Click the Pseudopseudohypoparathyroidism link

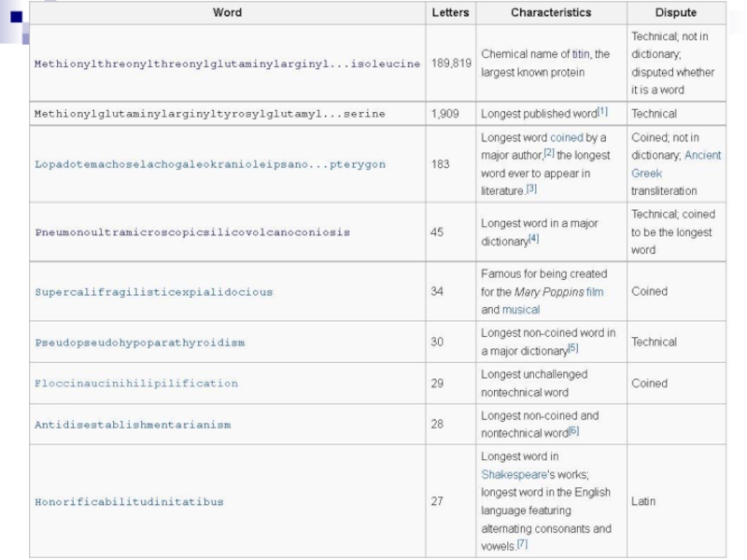[x=139, y=343]
